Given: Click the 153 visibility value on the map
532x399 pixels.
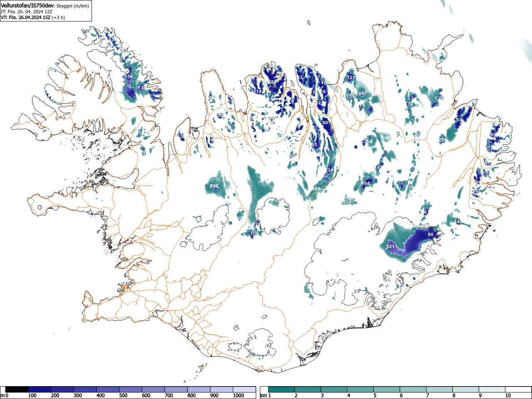Looking at the screenshot, I should click(350, 96).
